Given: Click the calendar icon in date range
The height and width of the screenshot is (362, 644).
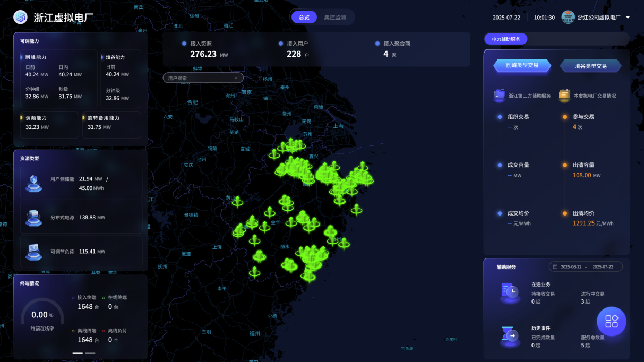Looking at the screenshot, I should [x=555, y=267].
